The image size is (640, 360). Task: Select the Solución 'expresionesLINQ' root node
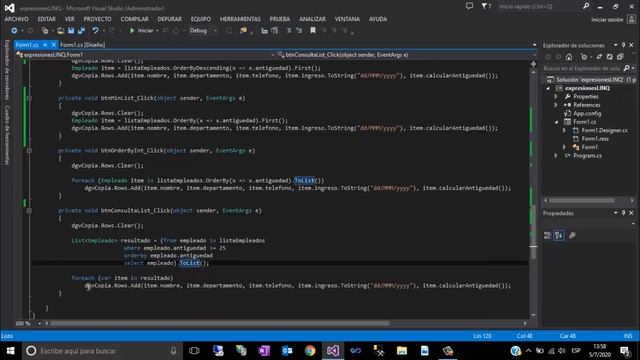(591, 80)
